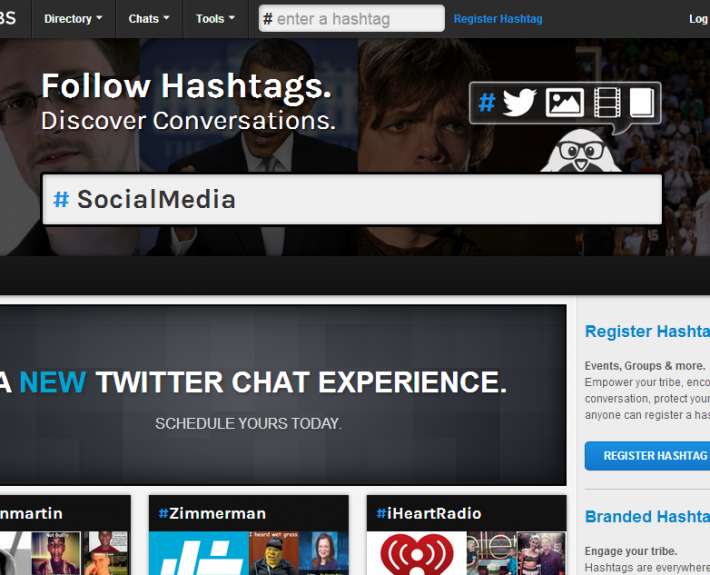Click the Register Hashtags sidebar heading
Image resolution: width=710 pixels, height=575 pixels.
647,332
